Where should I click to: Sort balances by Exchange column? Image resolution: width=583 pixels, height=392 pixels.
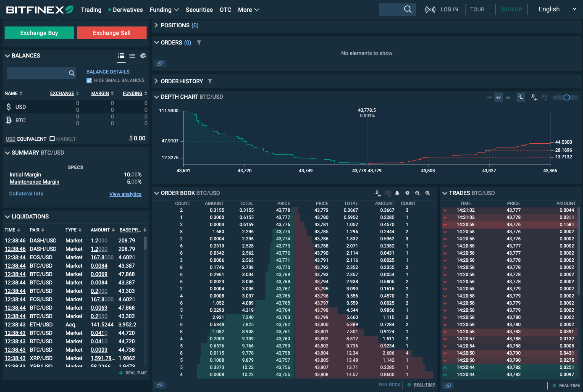coord(64,93)
